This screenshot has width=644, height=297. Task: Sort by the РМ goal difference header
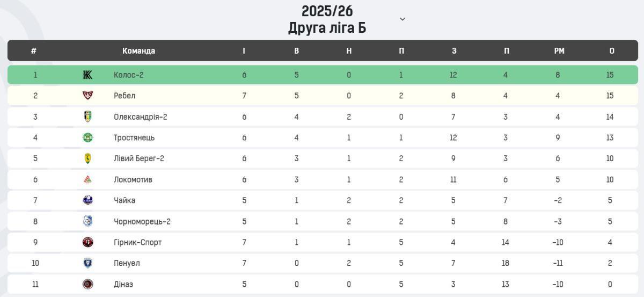point(559,51)
